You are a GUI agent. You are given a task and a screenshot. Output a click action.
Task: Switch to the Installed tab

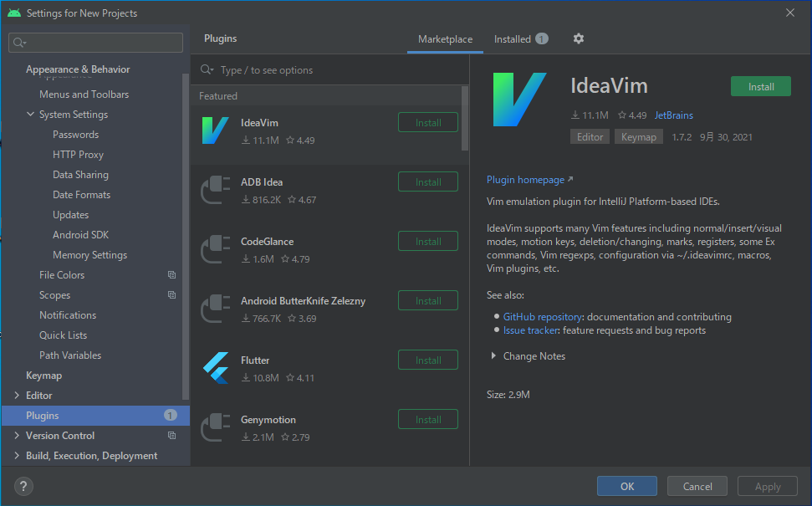[520, 39]
